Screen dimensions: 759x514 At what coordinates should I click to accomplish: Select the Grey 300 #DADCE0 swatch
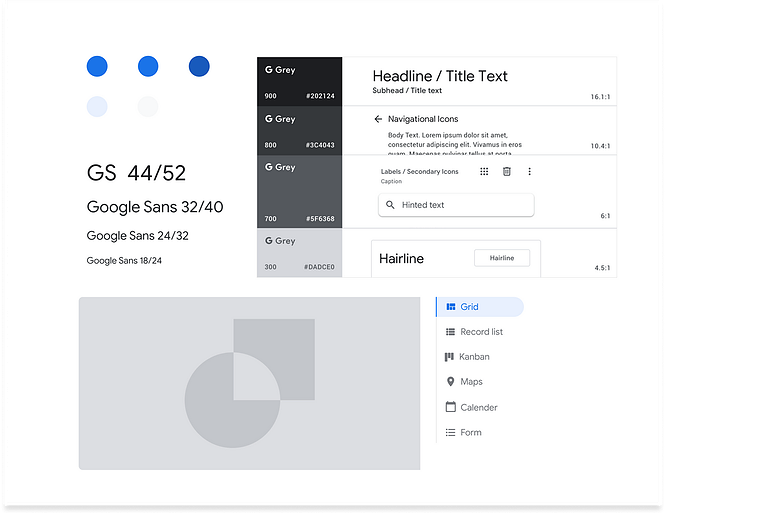coord(300,253)
